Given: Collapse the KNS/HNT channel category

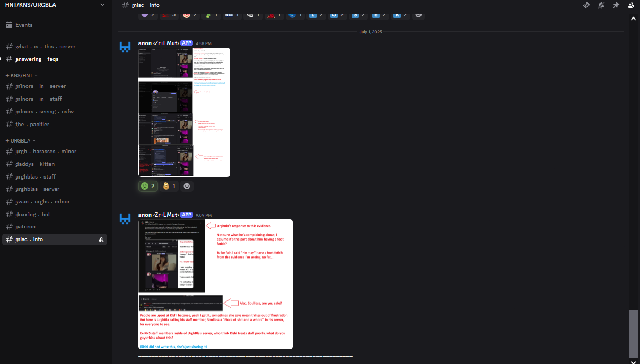Looking at the screenshot, I should [21, 75].
